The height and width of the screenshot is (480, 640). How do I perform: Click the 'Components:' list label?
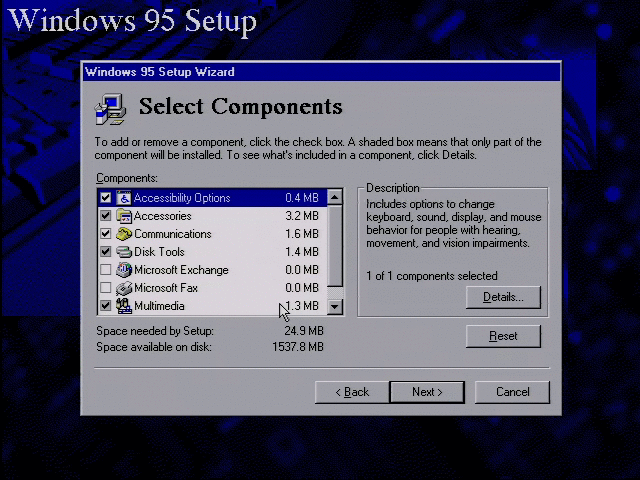coord(127,178)
